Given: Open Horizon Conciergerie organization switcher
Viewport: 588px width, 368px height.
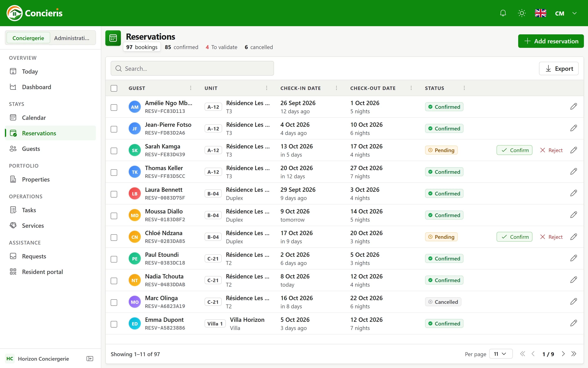Looking at the screenshot, I should tap(38, 359).
